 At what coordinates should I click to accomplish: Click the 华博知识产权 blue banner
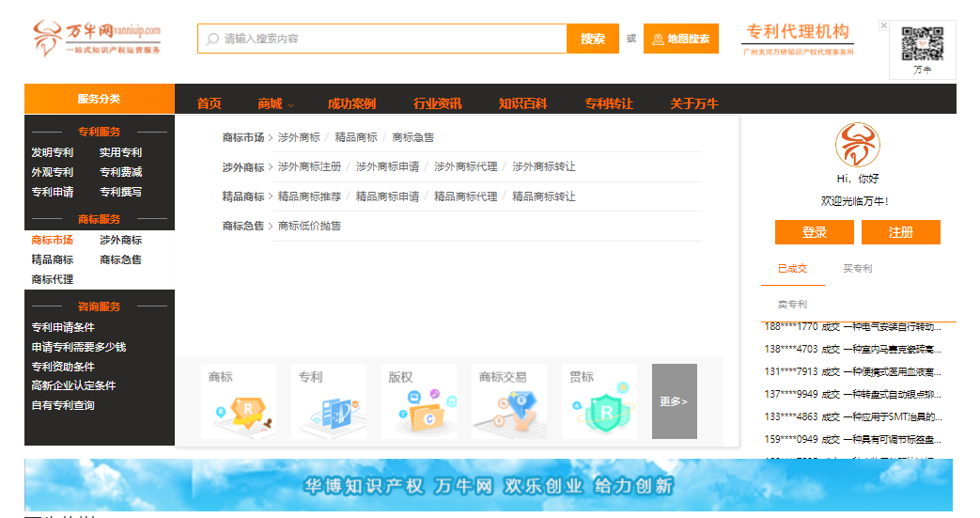(489, 485)
